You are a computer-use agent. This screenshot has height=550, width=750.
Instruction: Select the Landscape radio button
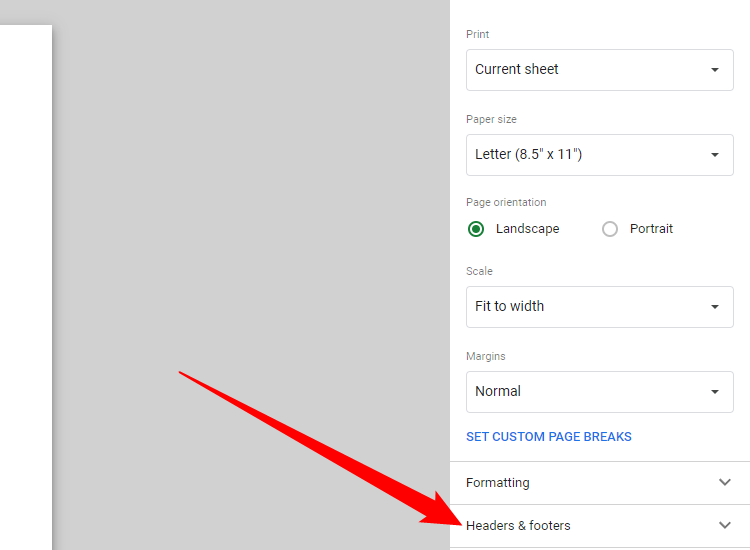click(x=476, y=229)
